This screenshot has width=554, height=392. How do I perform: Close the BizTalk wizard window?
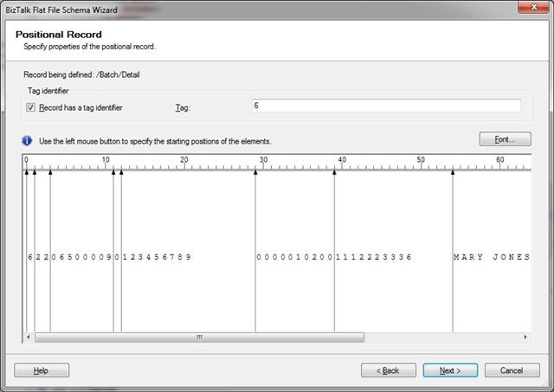pyautogui.click(x=534, y=7)
